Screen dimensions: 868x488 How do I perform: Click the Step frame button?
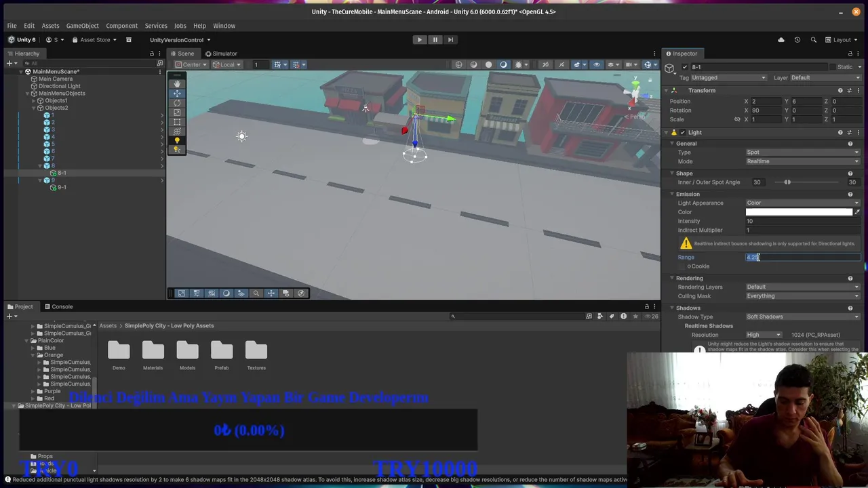coord(450,39)
